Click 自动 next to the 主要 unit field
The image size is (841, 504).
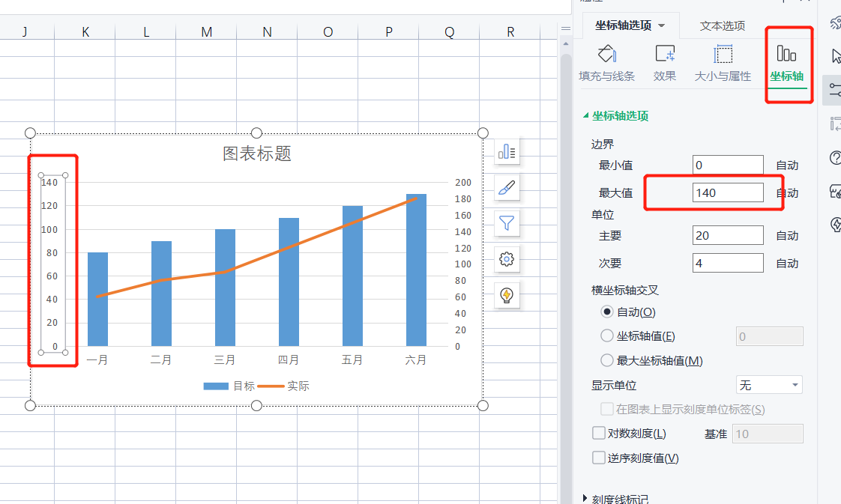787,236
